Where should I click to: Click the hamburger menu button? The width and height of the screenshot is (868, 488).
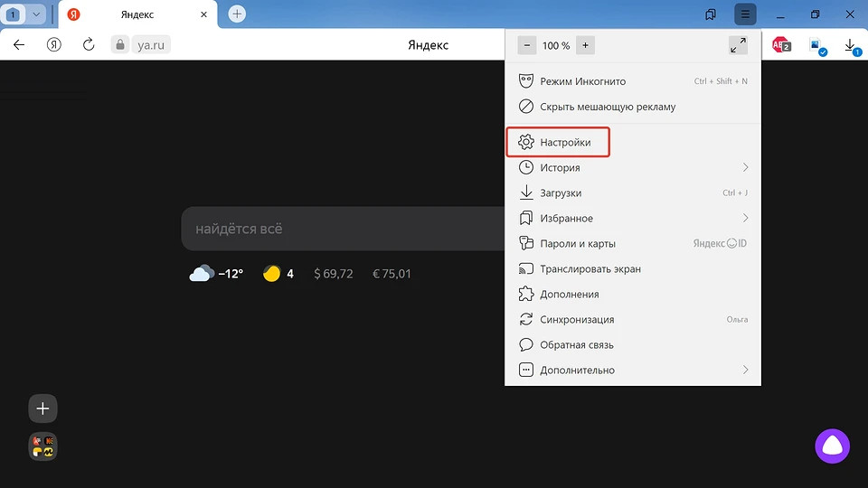(x=745, y=14)
